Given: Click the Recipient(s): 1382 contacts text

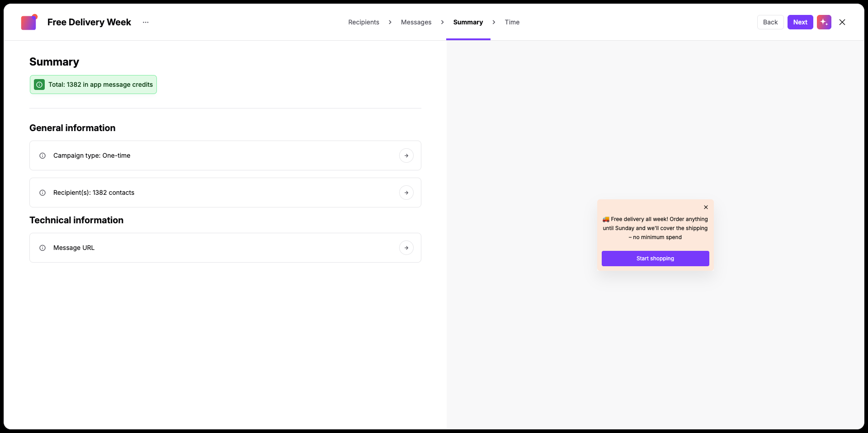Looking at the screenshot, I should click(x=94, y=193).
